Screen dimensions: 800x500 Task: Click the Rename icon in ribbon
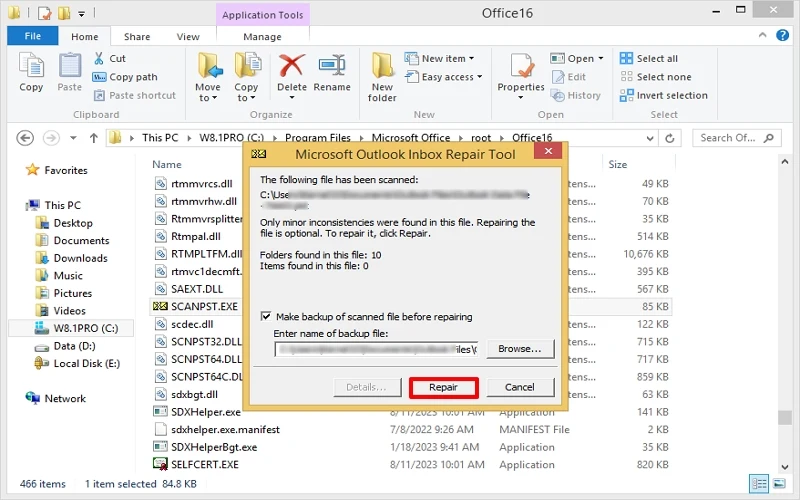[332, 69]
